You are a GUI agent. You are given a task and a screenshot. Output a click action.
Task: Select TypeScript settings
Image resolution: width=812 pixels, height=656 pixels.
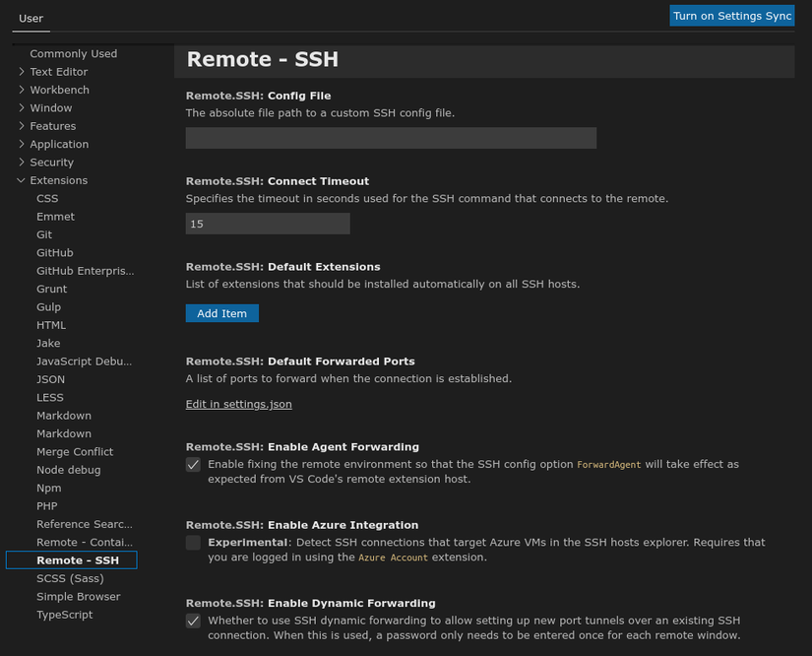point(65,614)
